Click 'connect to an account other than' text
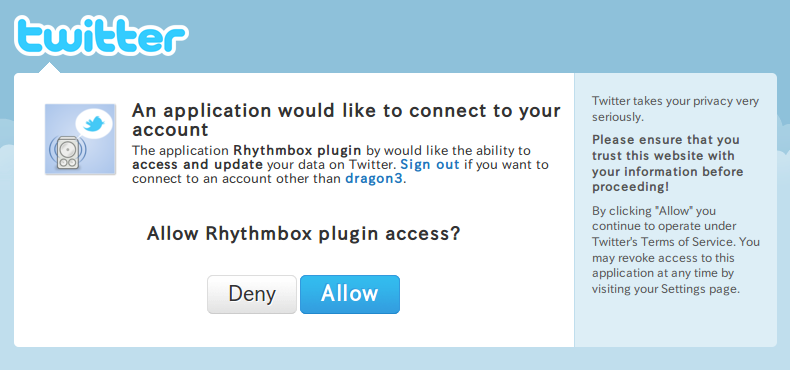Screen dimensions: 791x371 (237, 179)
